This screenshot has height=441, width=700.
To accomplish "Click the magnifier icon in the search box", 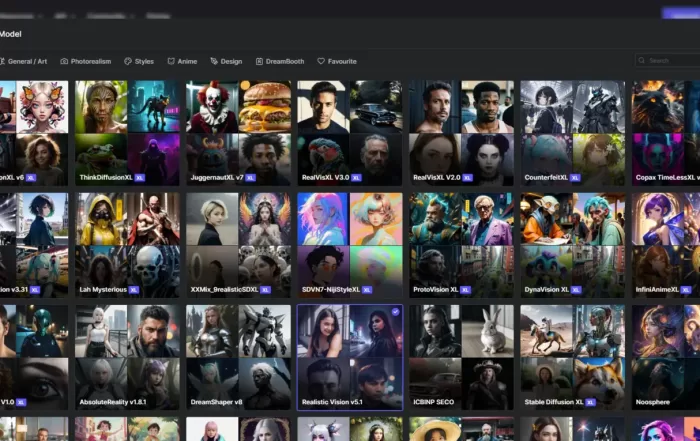I will pyautogui.click(x=642, y=60).
